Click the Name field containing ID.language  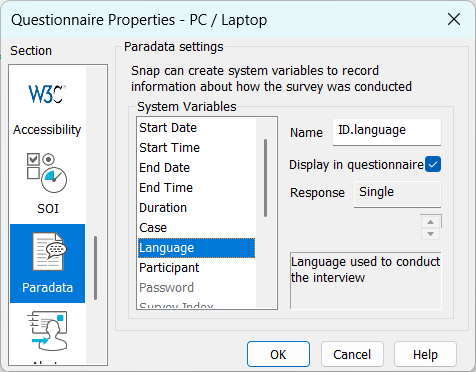[387, 131]
